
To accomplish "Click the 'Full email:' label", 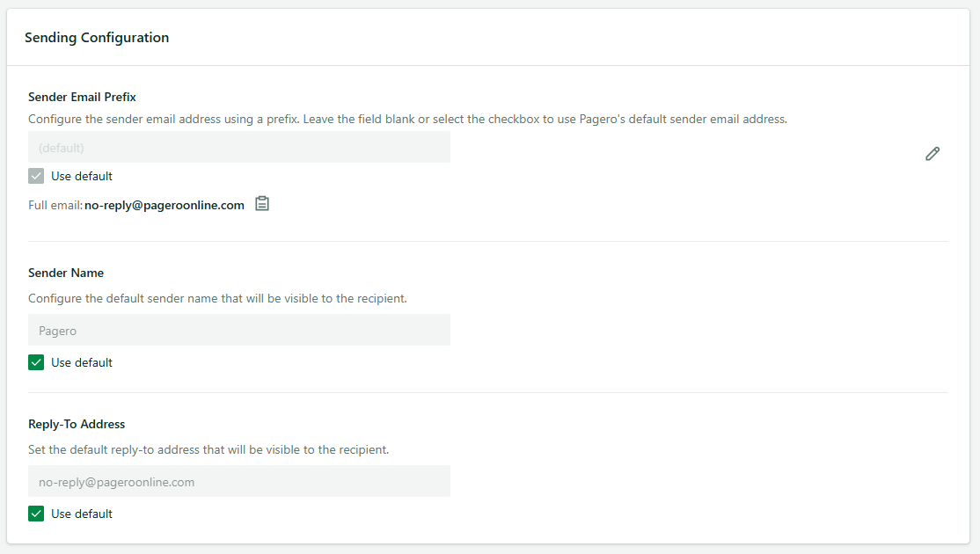I will 55,205.
